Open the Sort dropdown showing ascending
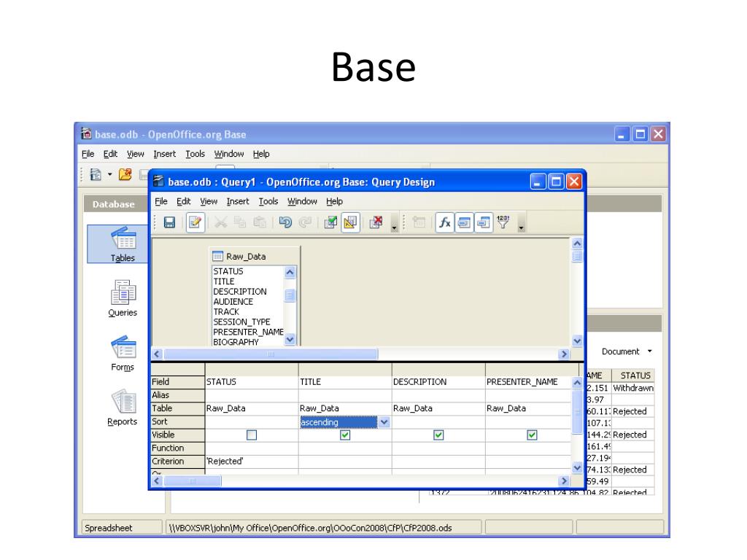Screen dimensions: 747x560 [x=384, y=422]
